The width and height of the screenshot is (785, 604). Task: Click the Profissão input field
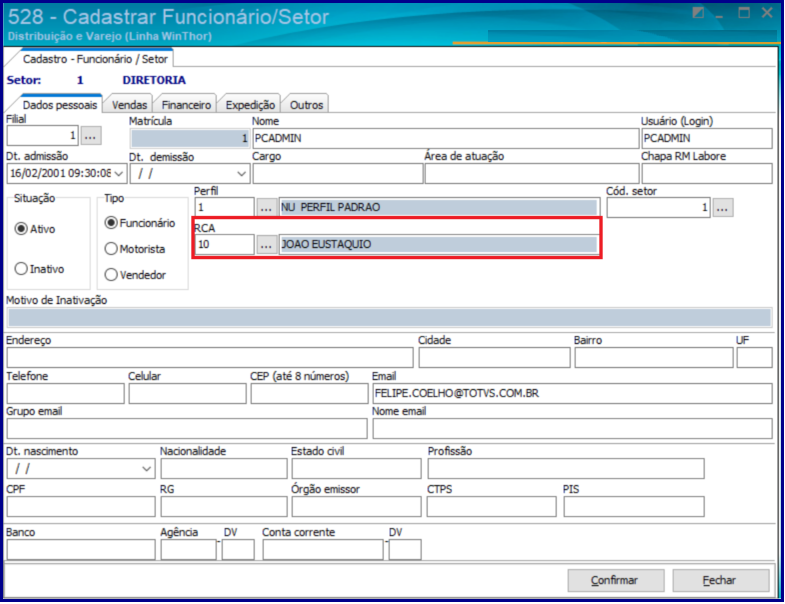566,469
